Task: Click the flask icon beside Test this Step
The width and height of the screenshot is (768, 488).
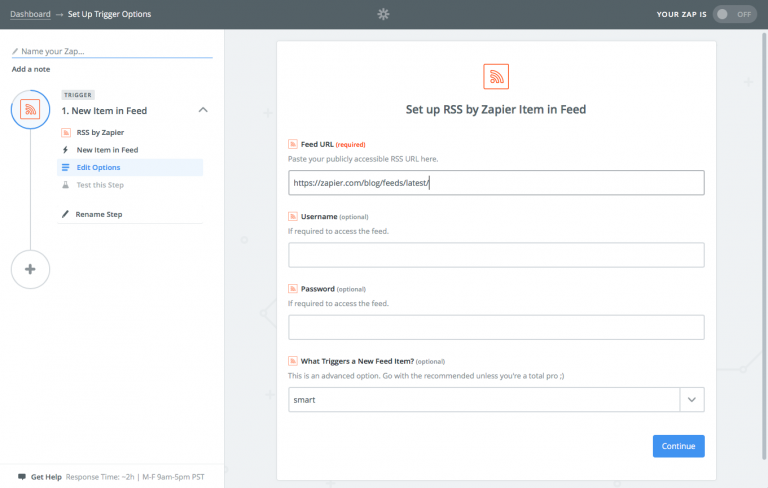Action: click(x=66, y=185)
